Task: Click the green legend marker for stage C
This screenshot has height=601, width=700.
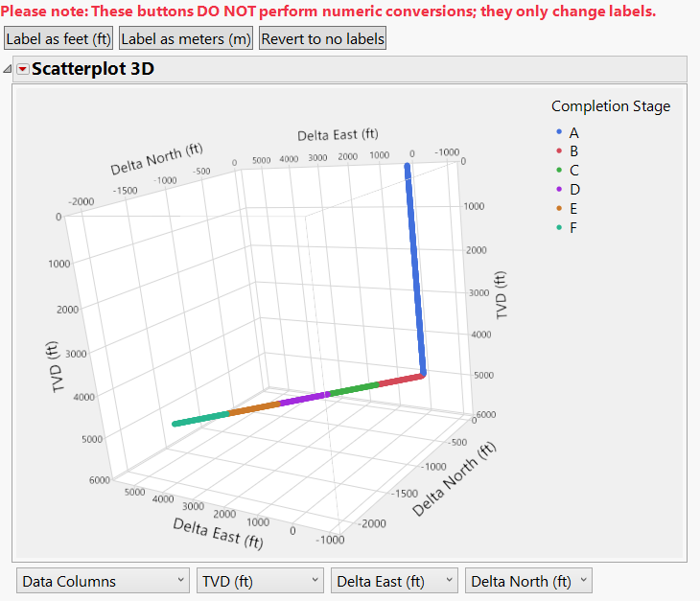Action: [x=559, y=170]
